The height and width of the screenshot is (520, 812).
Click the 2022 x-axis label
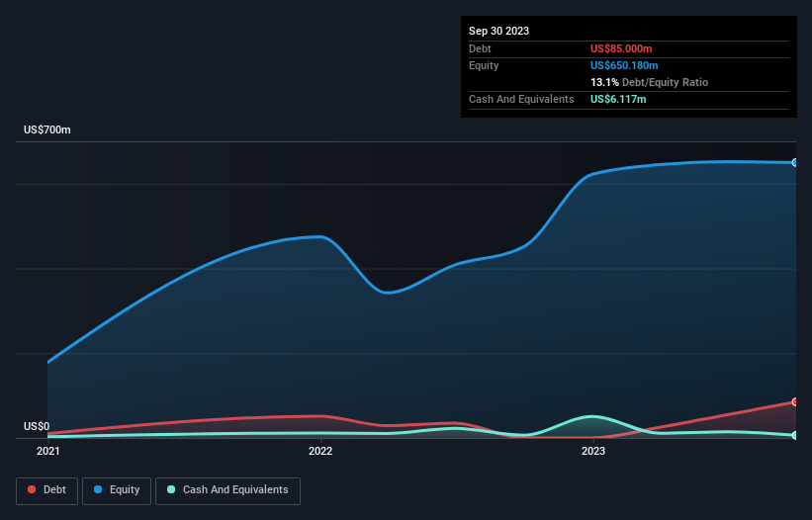pyautogui.click(x=320, y=451)
